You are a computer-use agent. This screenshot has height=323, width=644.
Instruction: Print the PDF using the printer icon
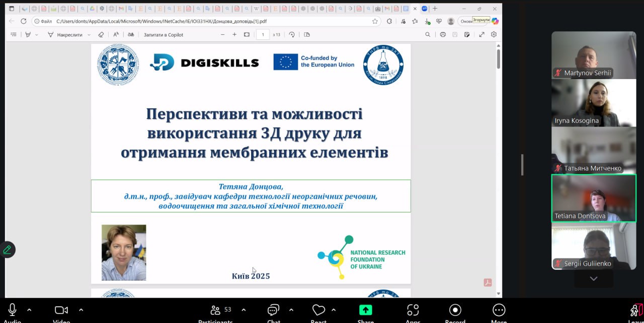pos(443,35)
